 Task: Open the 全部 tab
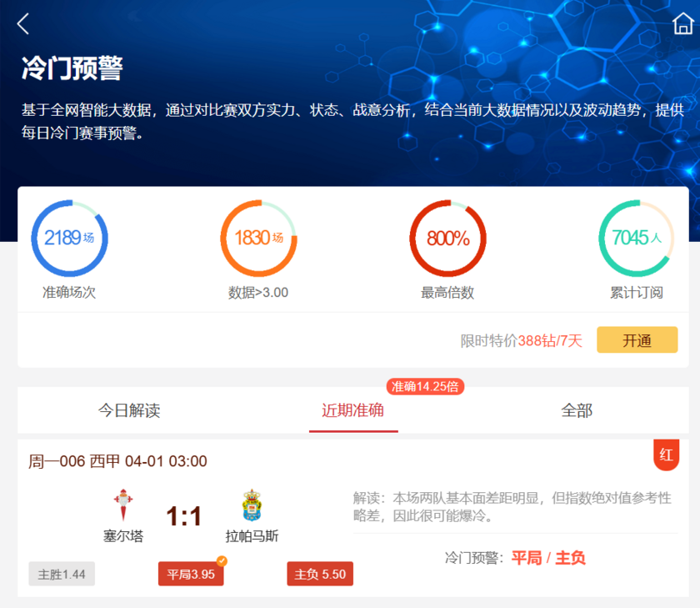[577, 410]
